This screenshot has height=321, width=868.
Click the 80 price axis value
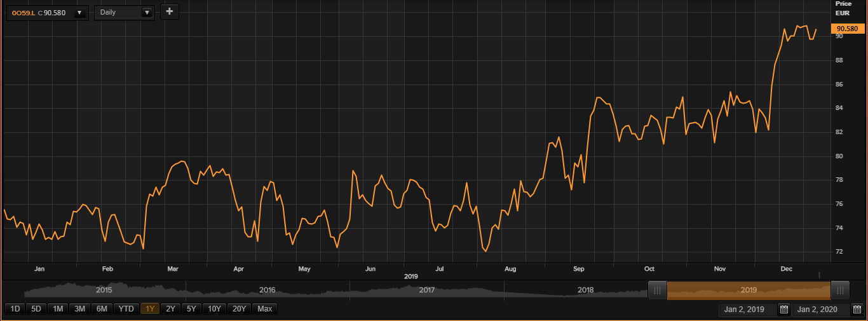coord(839,156)
